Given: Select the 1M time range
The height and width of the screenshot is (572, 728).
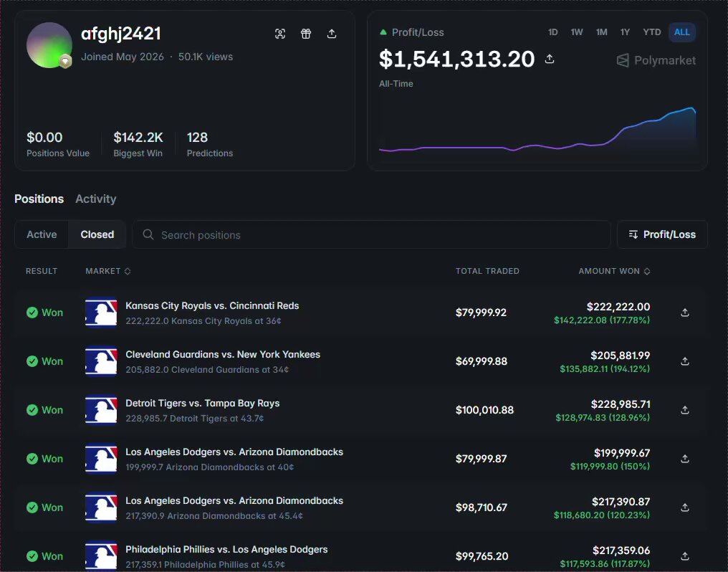Looking at the screenshot, I should (x=602, y=32).
